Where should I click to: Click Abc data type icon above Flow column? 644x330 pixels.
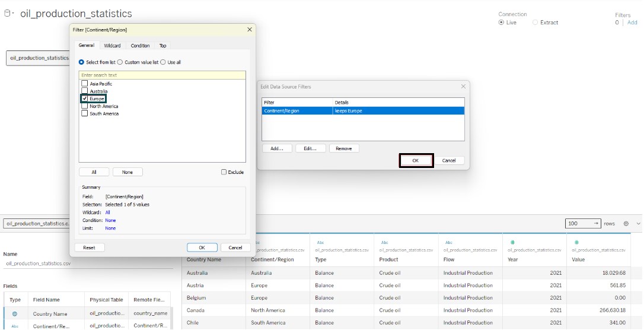tap(448, 243)
